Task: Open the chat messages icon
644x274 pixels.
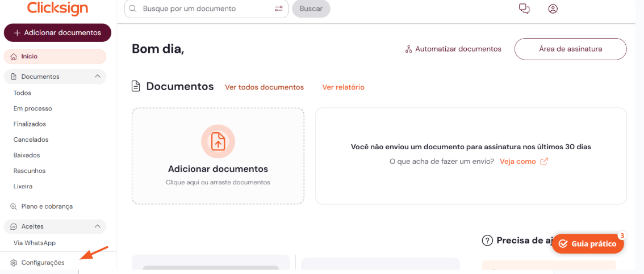Action: click(x=524, y=9)
